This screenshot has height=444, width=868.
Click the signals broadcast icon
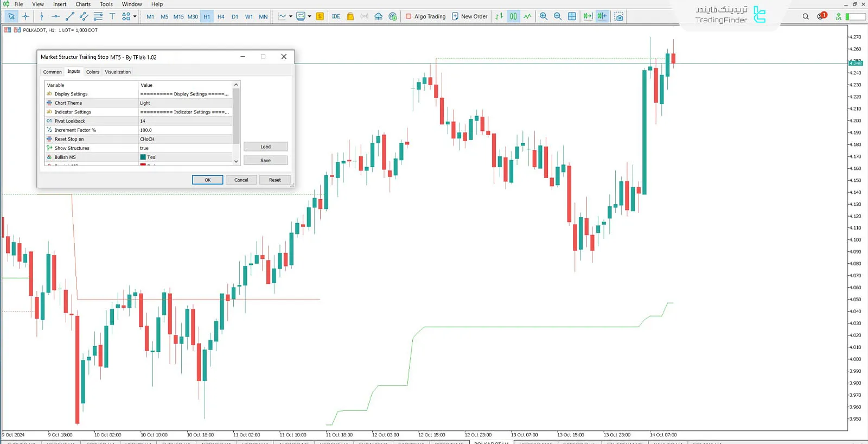point(365,16)
